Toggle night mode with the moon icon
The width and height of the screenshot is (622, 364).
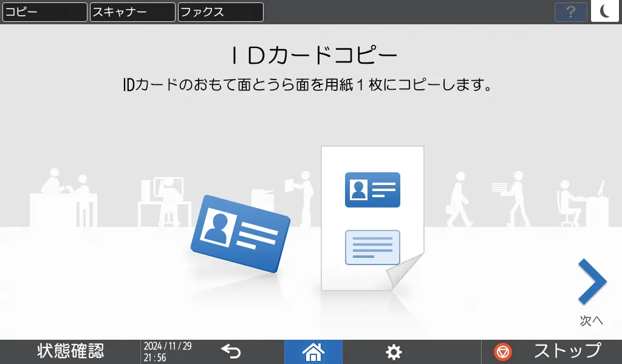604,12
